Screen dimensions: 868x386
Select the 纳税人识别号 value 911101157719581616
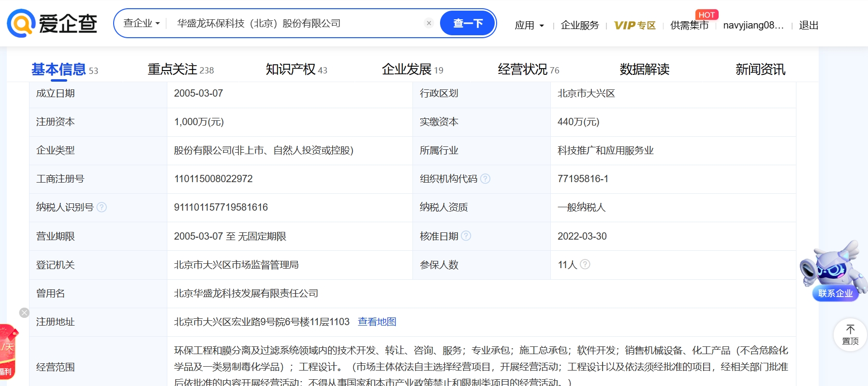click(221, 207)
